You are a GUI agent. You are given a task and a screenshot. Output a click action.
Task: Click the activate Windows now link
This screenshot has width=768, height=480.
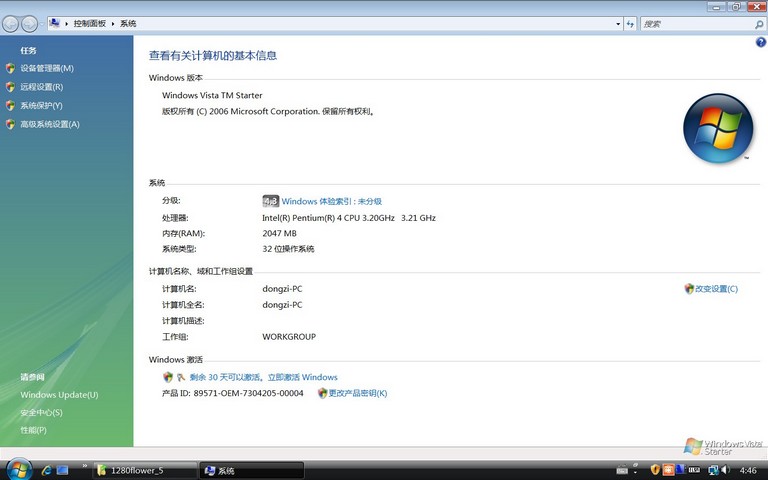coord(264,377)
